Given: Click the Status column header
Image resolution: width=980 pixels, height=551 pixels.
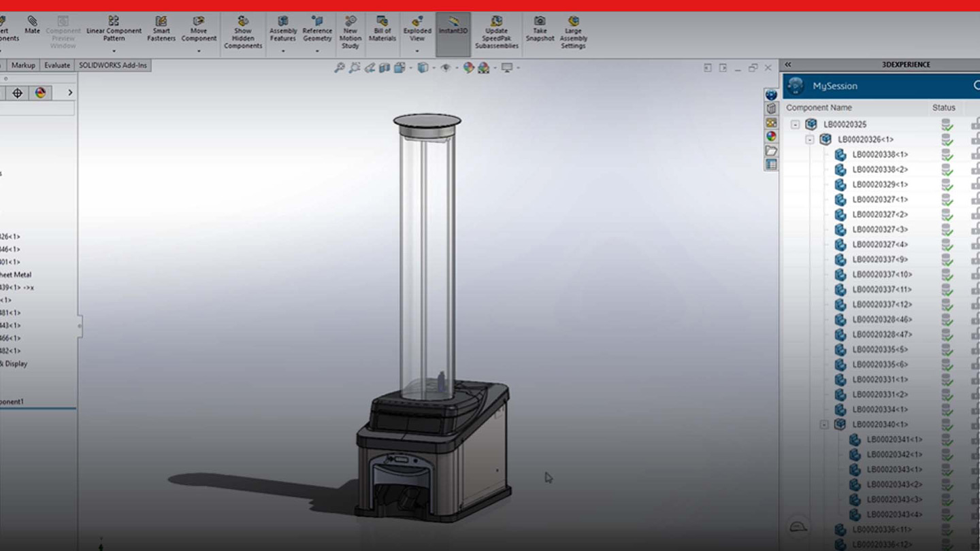Looking at the screenshot, I should click(x=944, y=107).
